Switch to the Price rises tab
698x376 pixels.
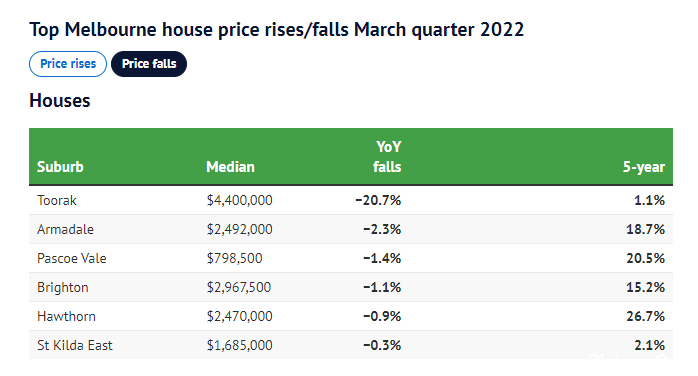tap(68, 64)
